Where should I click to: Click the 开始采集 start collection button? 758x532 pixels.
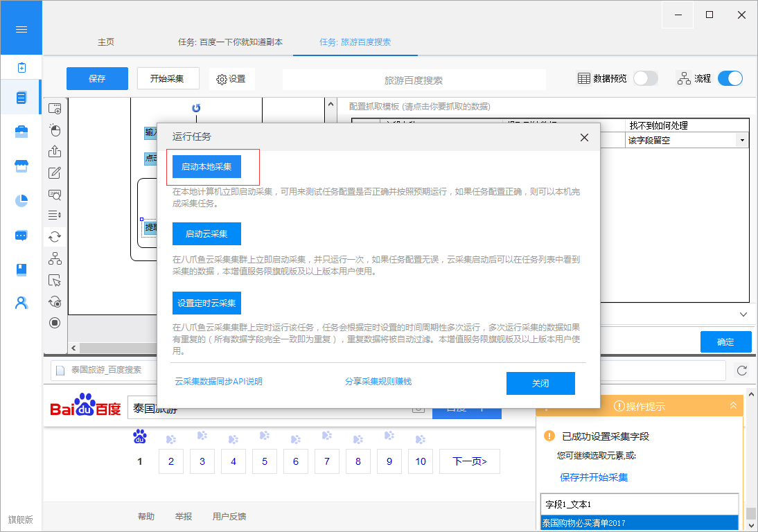(x=168, y=78)
